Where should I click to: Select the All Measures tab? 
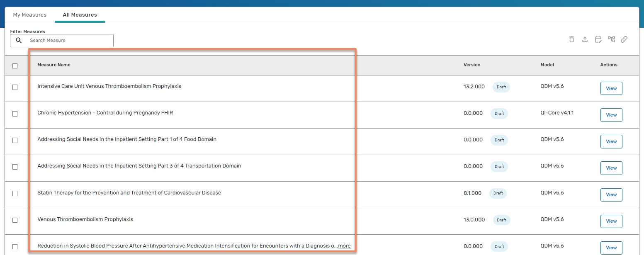(80, 15)
